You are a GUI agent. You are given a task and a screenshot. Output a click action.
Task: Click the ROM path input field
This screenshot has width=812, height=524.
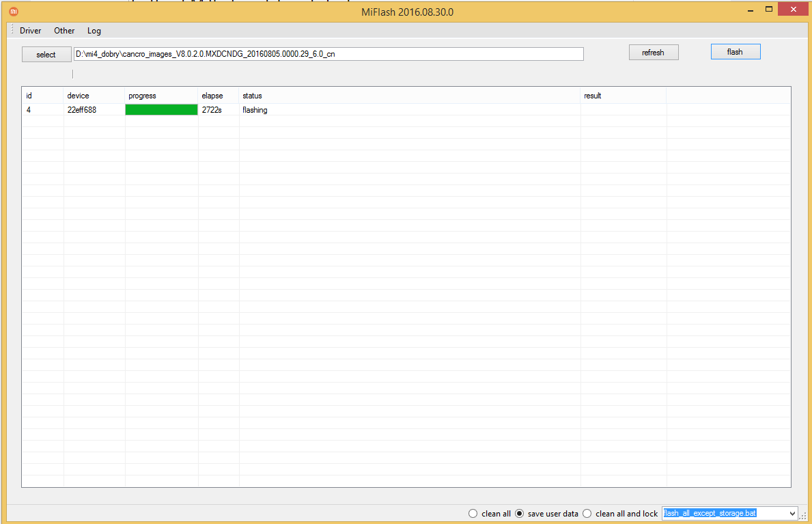click(x=328, y=54)
